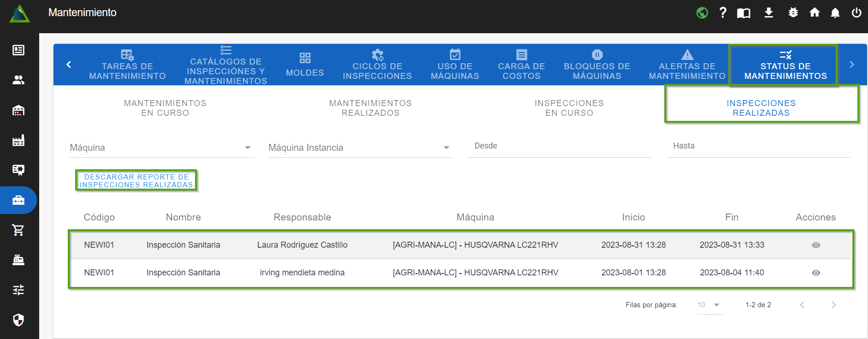The height and width of the screenshot is (339, 868).
Task: View details of Laura Rodríguez Castillo inspection
Action: click(815, 245)
